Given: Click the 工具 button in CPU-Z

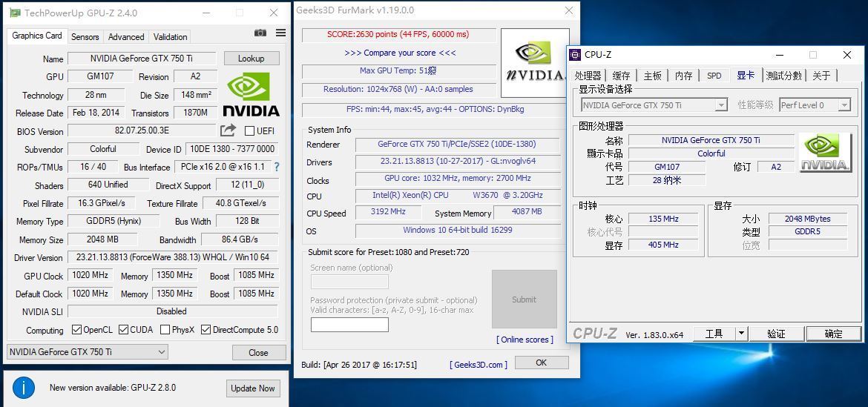Looking at the screenshot, I should [x=714, y=334].
